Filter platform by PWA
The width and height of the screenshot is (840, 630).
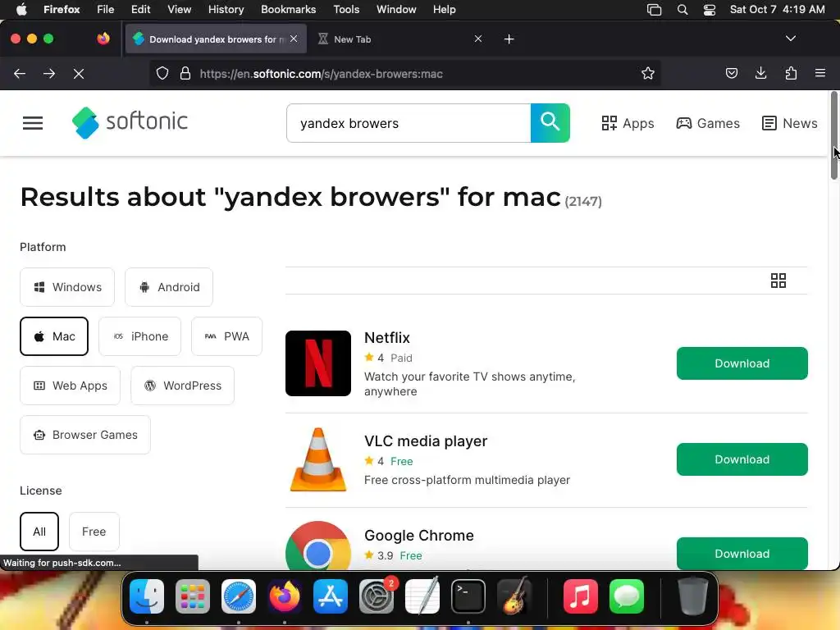226,336
